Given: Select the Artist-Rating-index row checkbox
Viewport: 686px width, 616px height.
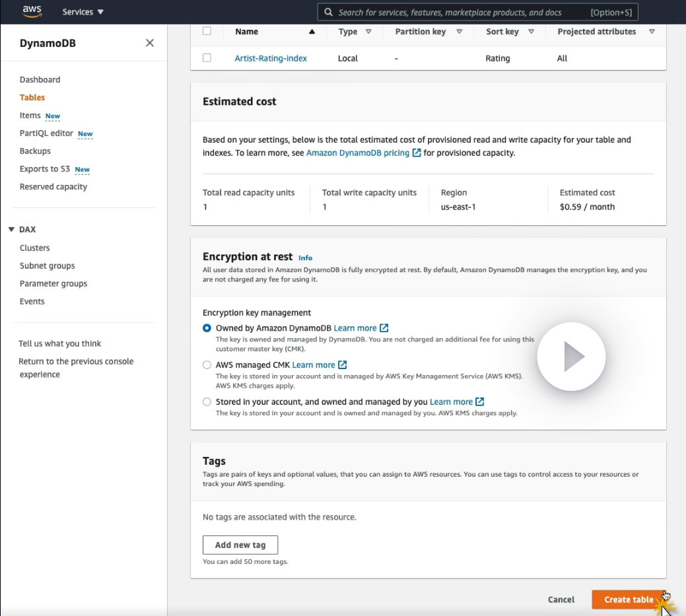Looking at the screenshot, I should coord(207,58).
